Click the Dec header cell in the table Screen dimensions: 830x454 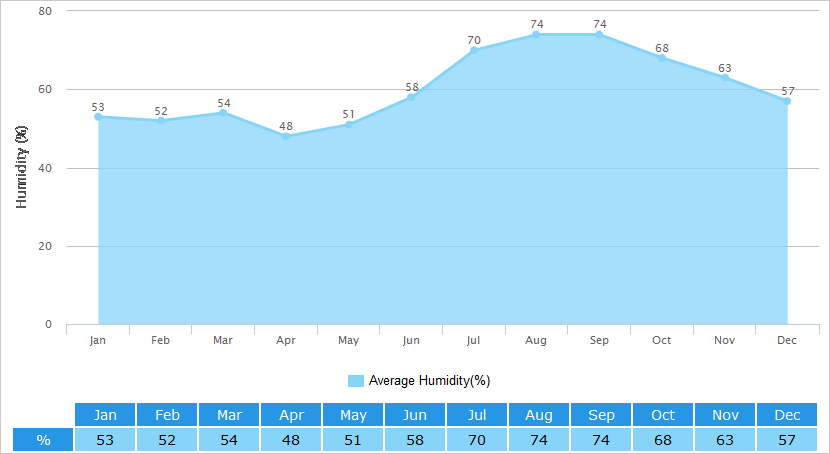point(787,415)
